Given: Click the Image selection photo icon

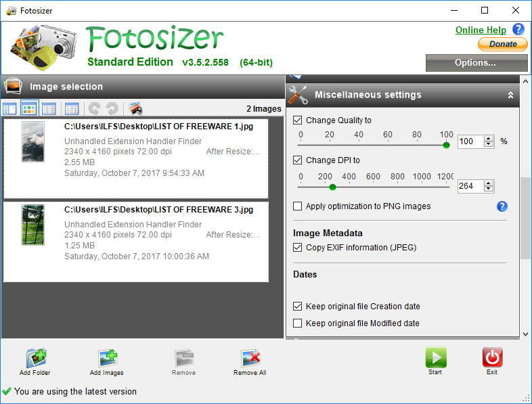Looking at the screenshot, I should 14,86.
